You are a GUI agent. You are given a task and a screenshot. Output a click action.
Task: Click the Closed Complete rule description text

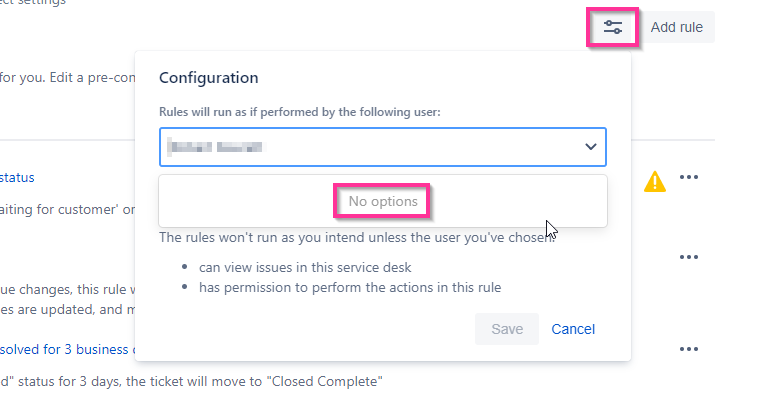pyautogui.click(x=191, y=382)
